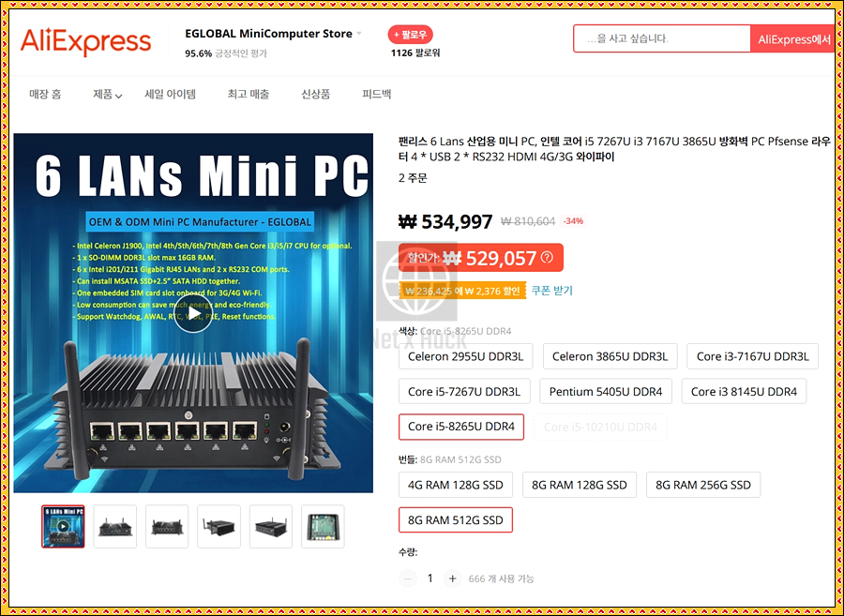Choose Core i3-7167U DDR3L variant

click(752, 356)
